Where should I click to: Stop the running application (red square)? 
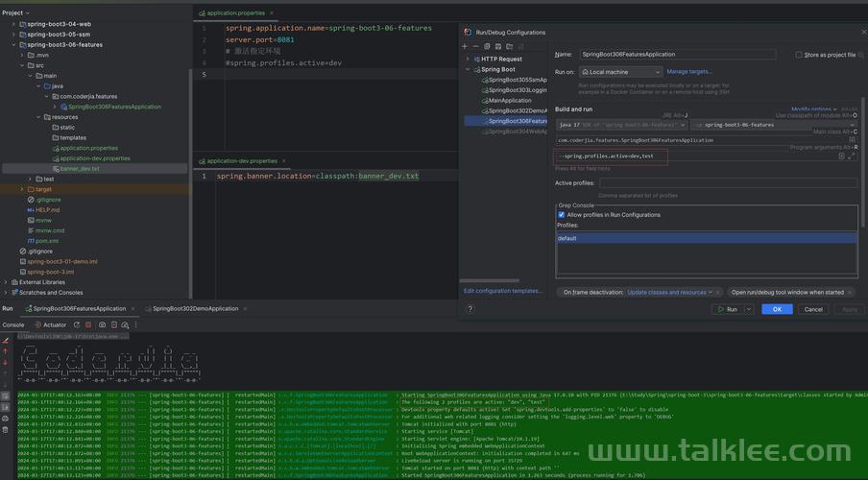point(88,325)
